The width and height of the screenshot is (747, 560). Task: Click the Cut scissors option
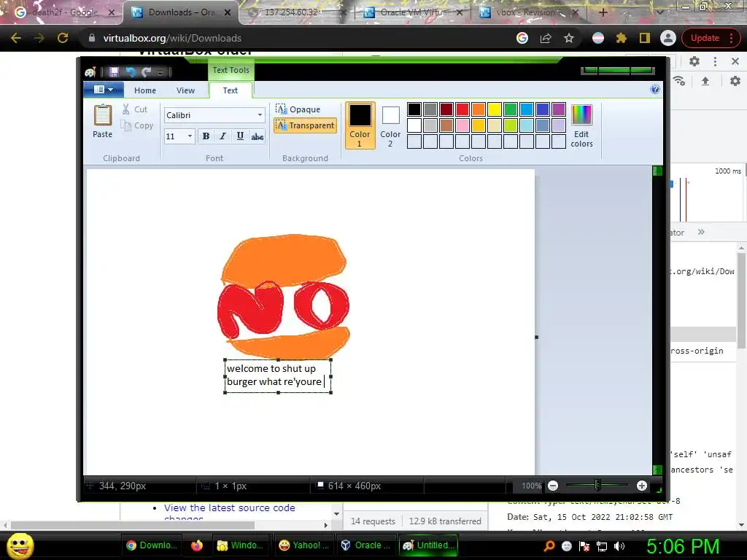point(135,109)
